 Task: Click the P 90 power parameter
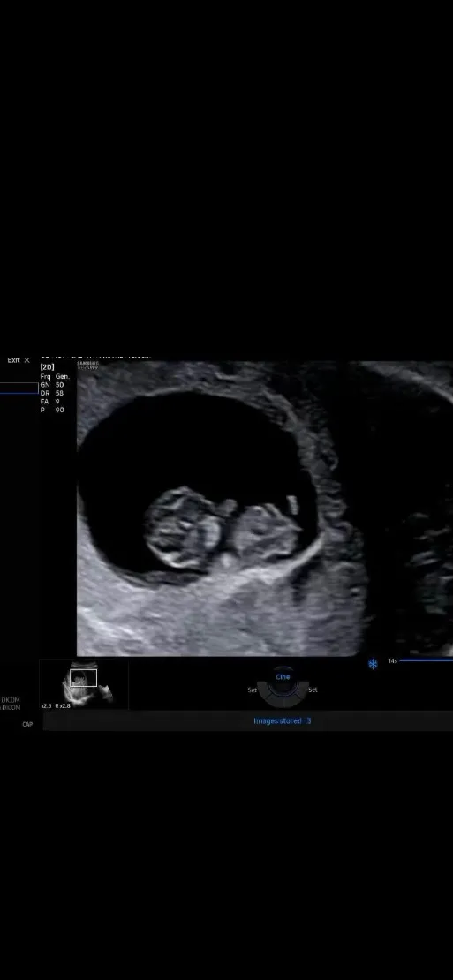52,410
